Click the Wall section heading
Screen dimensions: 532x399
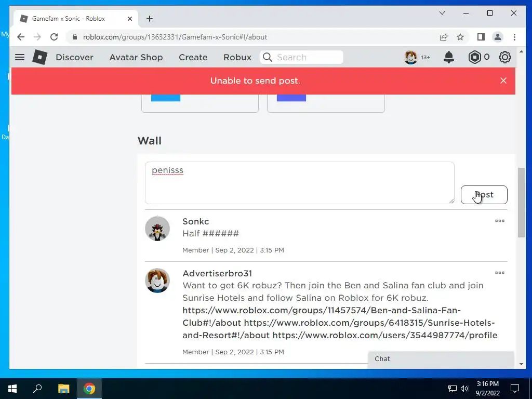coord(149,140)
